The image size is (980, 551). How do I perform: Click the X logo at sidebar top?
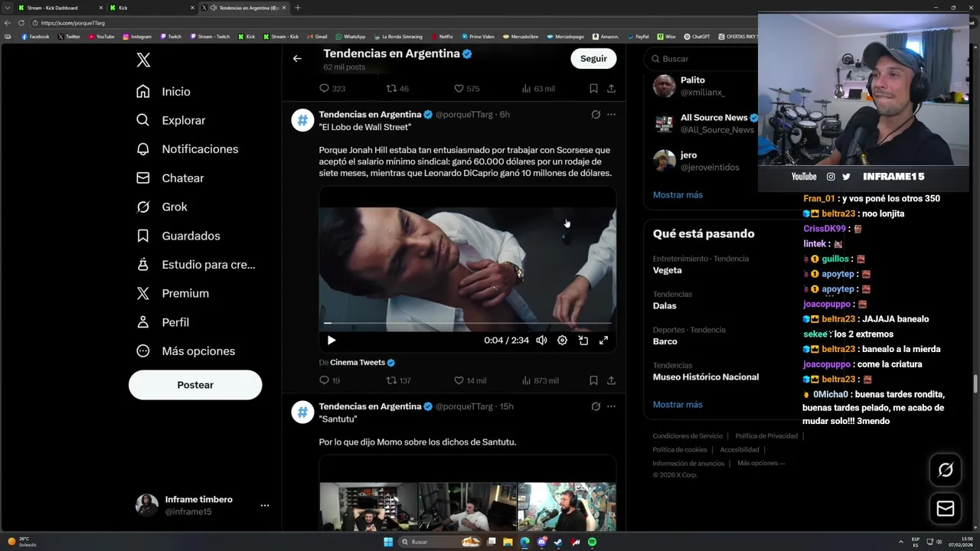143,60
